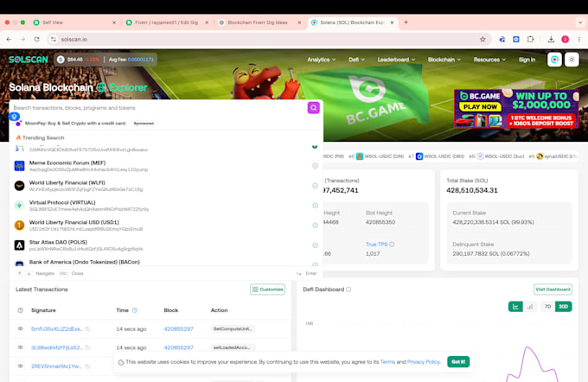Switch Defi chart to line view
The image size is (588, 382).
pyautogui.click(x=515, y=307)
